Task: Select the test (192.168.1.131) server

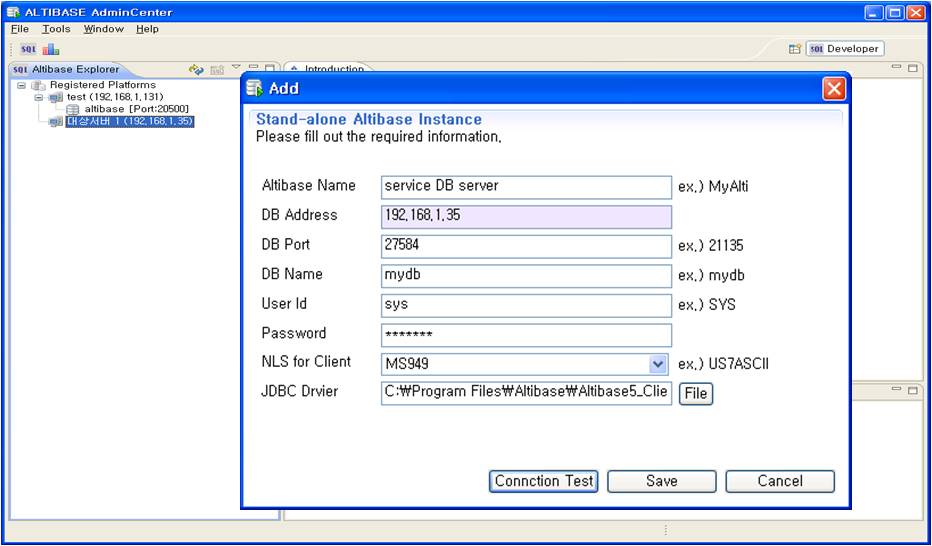Action: click(115, 97)
